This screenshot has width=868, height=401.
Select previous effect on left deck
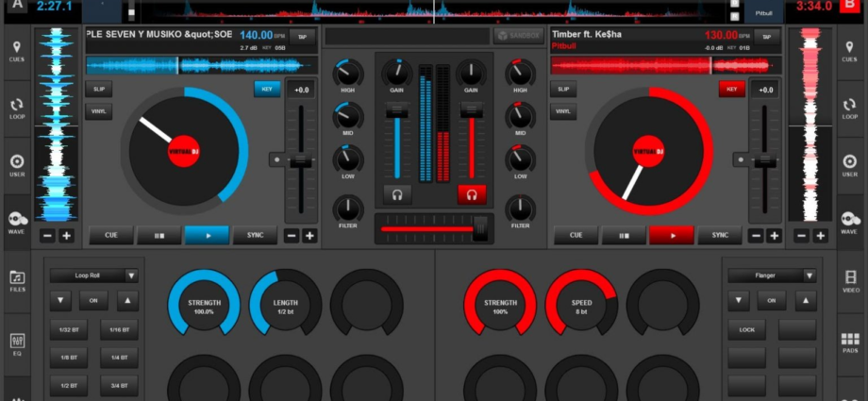(60, 301)
